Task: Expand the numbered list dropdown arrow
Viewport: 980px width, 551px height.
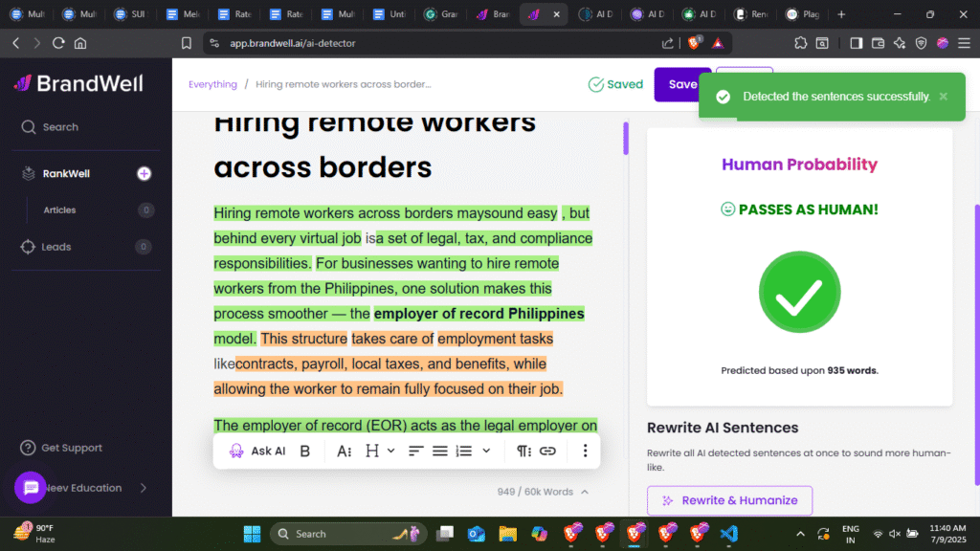Action: point(486,451)
